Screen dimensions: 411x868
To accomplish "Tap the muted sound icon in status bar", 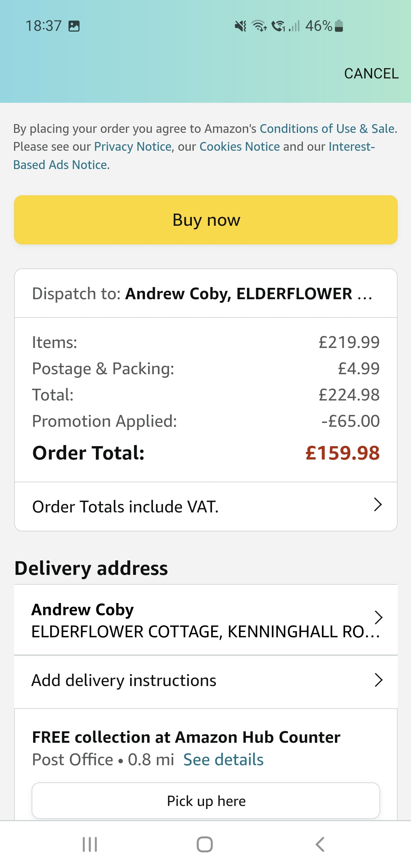I will pyautogui.click(x=241, y=26).
